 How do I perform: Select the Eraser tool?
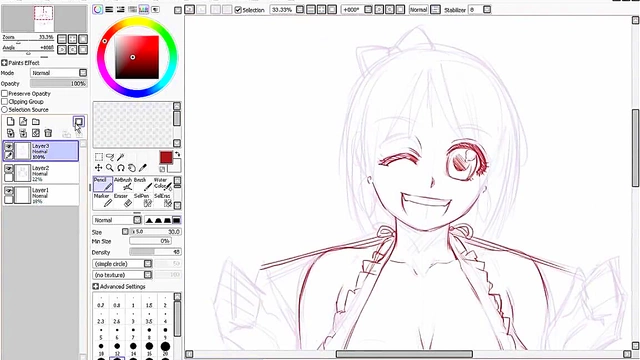[123, 200]
